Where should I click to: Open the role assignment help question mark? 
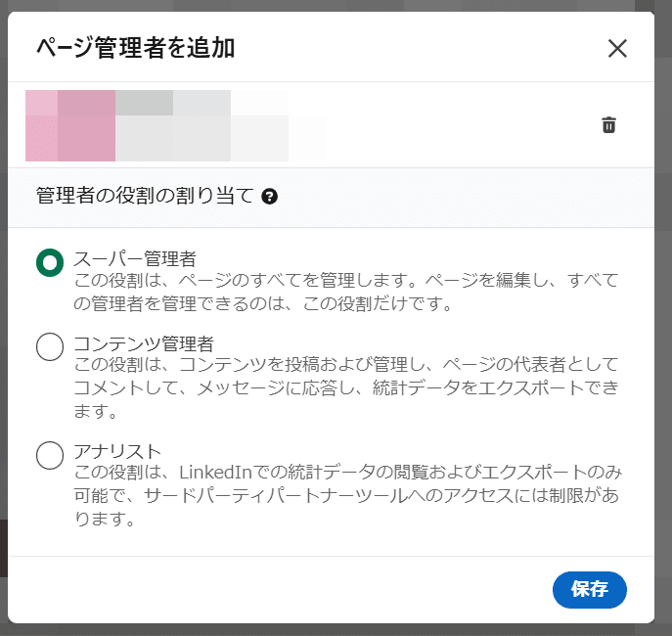click(270, 197)
